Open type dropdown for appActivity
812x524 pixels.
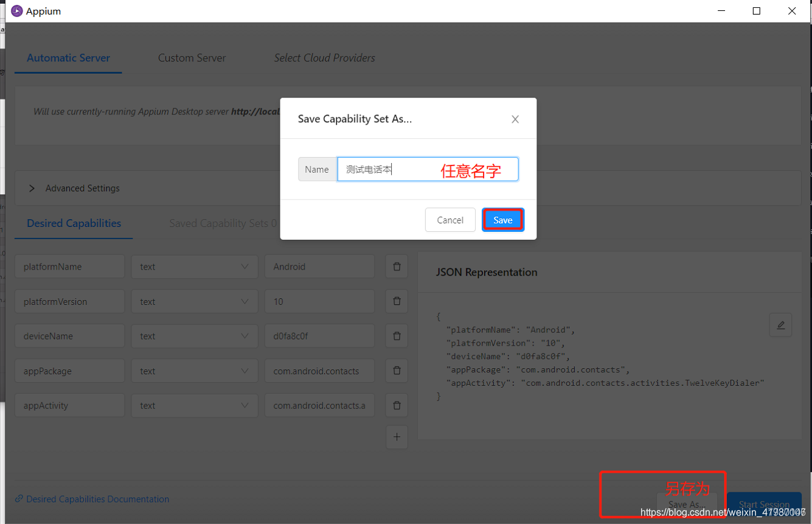click(195, 405)
